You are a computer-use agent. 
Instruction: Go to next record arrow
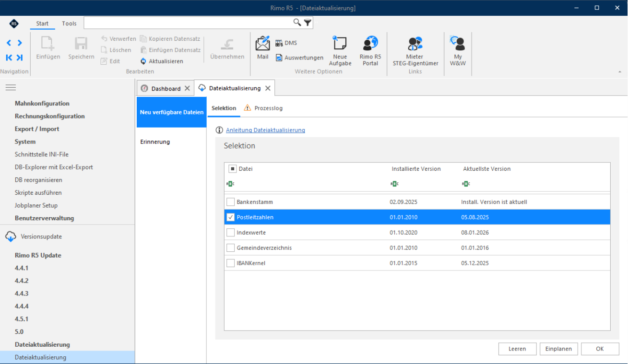(x=20, y=43)
